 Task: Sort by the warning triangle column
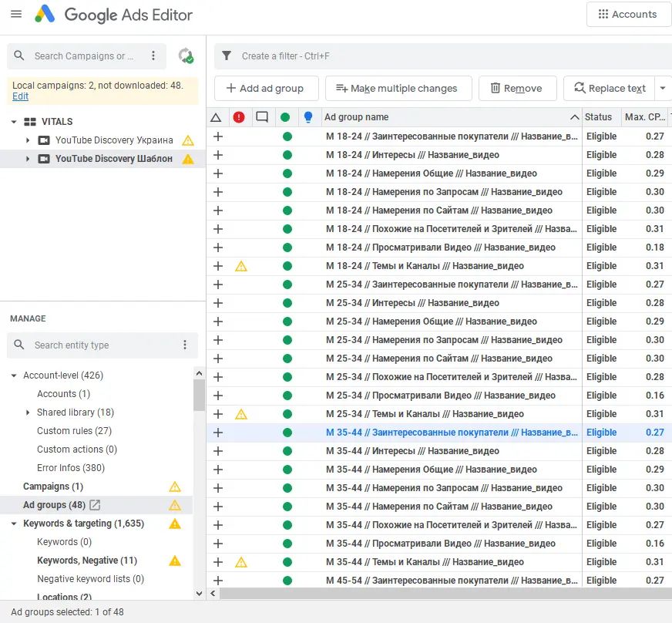[216, 117]
